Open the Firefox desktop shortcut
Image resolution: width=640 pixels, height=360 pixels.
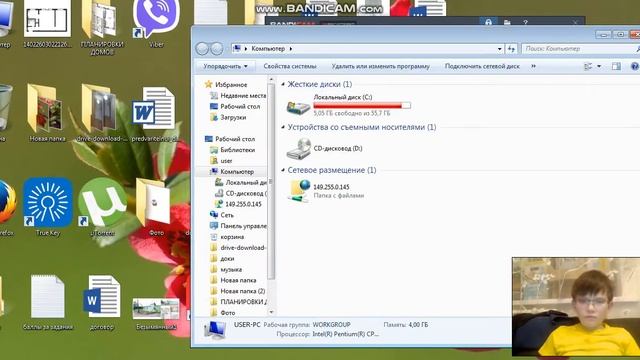pos(7,207)
